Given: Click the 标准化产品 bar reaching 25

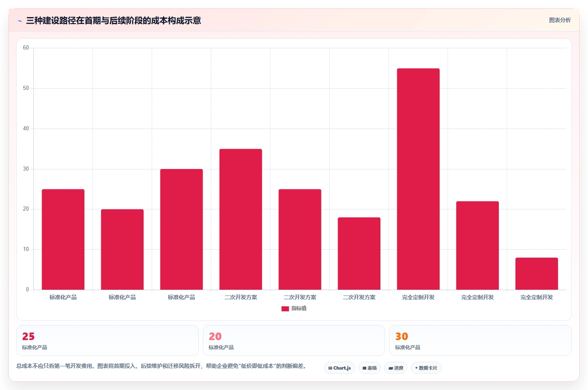Looking at the screenshot, I should click(x=63, y=239).
